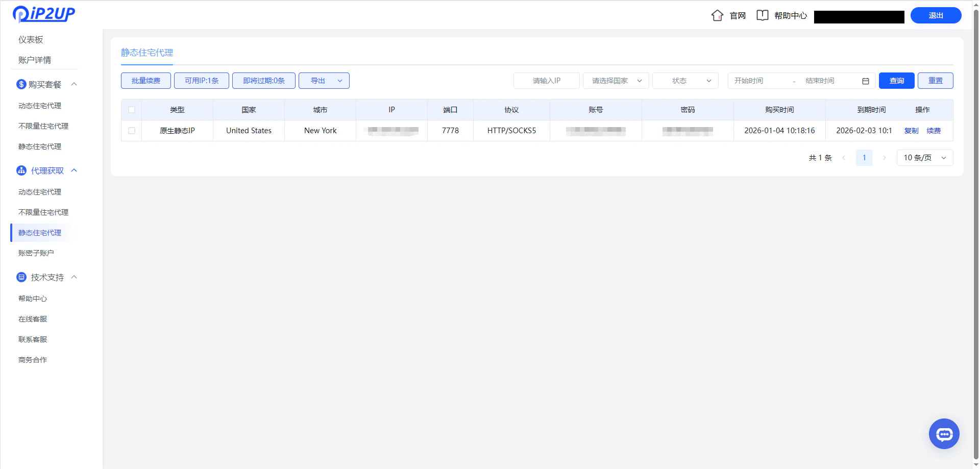Open the 10条/页 page size dropdown
Screen dimensions: 980x469
click(x=924, y=157)
